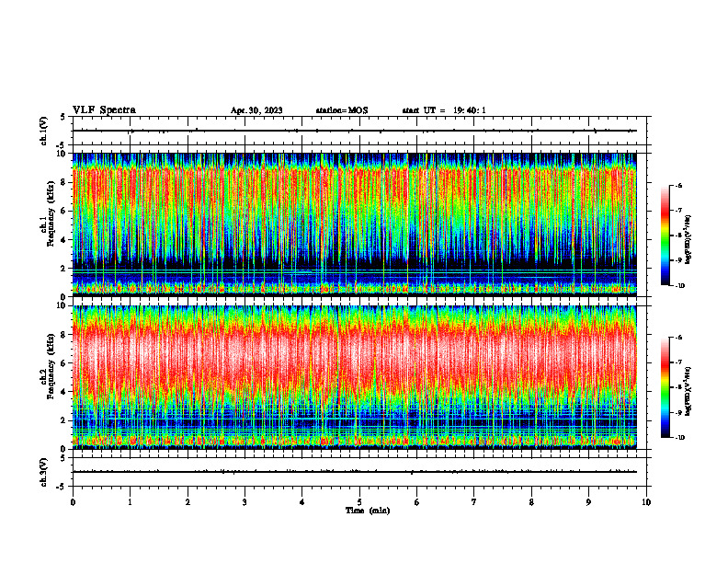The width and height of the screenshot is (728, 563).
Task: Click the "6" tick on ch.1 frequency axis
Action: click(x=65, y=211)
